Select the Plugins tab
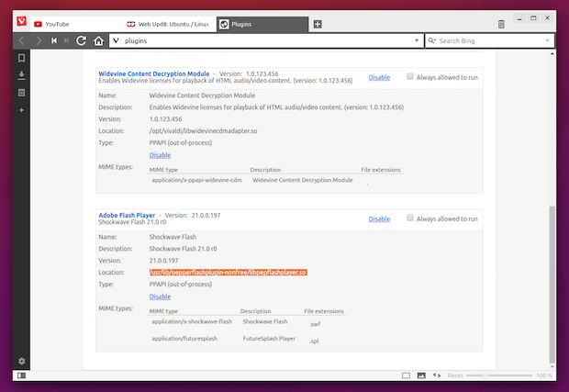The height and width of the screenshot is (392, 569). pyautogui.click(x=262, y=24)
